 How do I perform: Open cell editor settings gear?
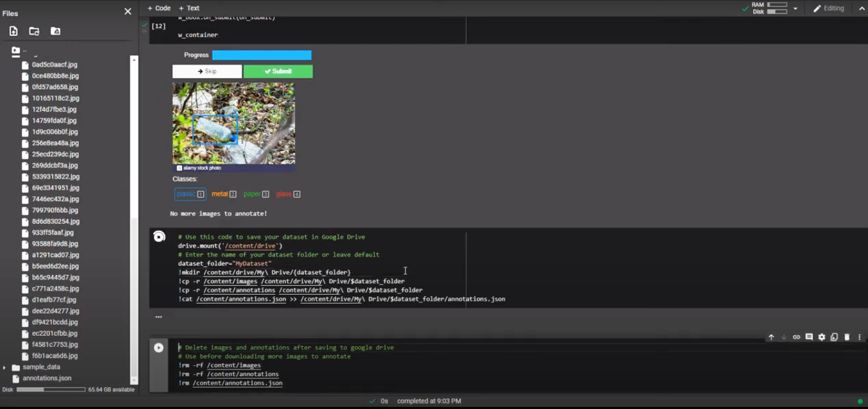pyautogui.click(x=822, y=337)
